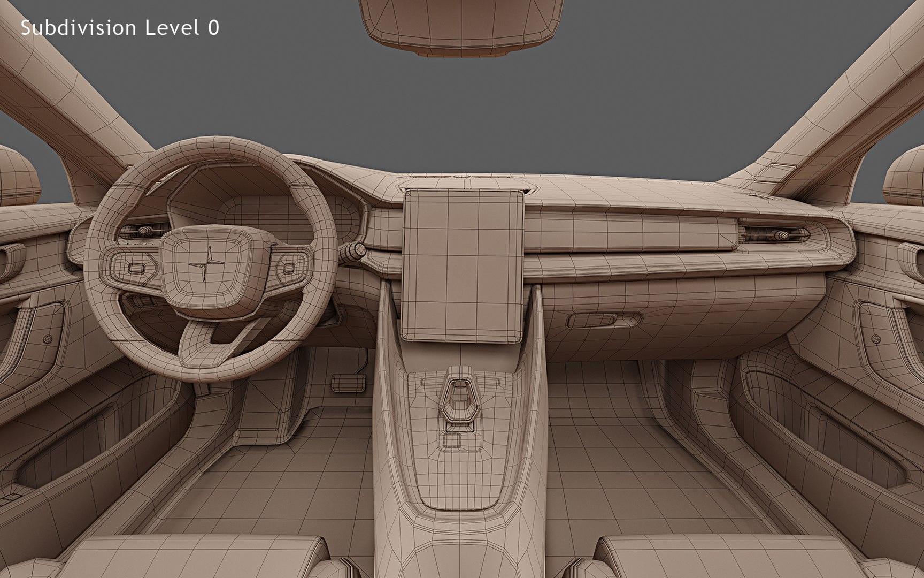Click the "Subdivision Level 0" label
Image resolution: width=924 pixels, height=578 pixels.
point(120,28)
